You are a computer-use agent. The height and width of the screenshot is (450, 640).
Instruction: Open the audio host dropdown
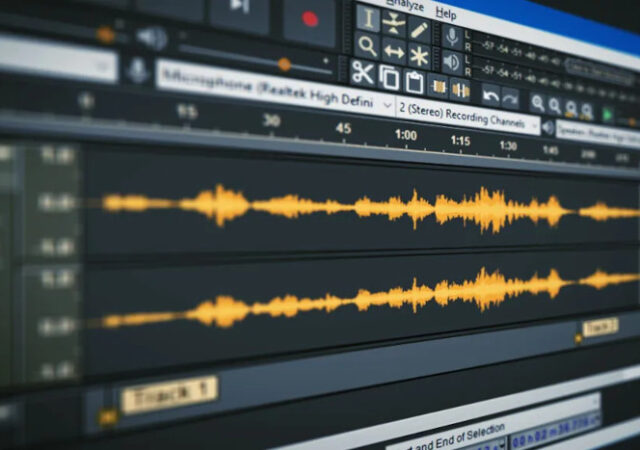click(58, 59)
